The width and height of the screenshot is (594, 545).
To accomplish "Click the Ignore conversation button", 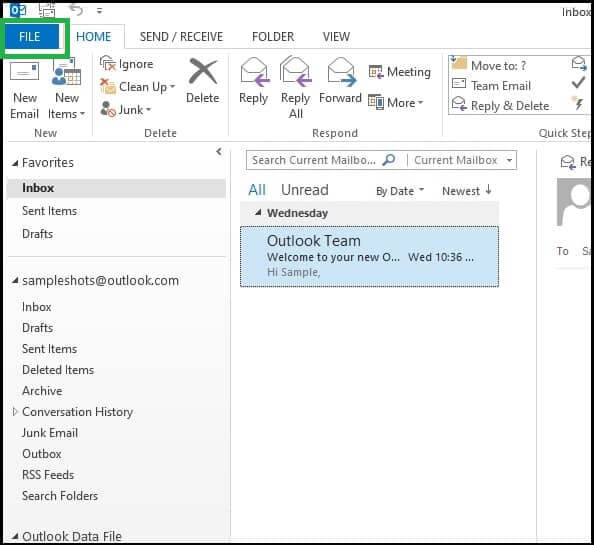I will 127,64.
